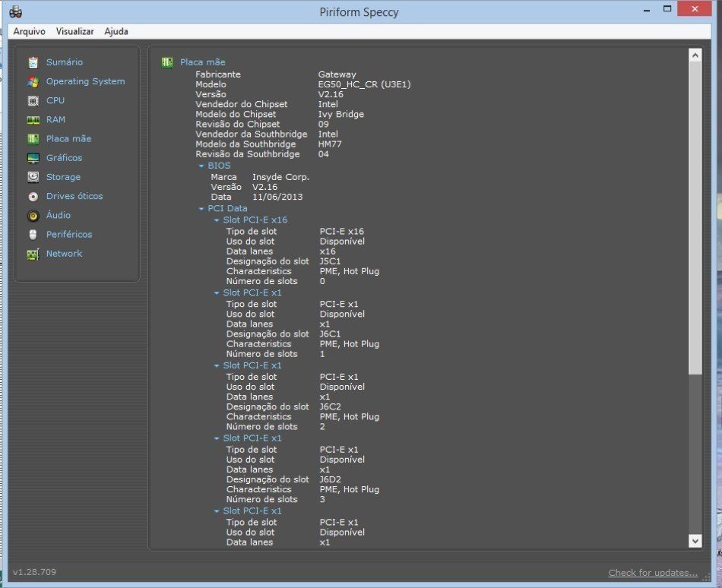Show the RAM section
The image size is (722, 588).
coord(55,119)
